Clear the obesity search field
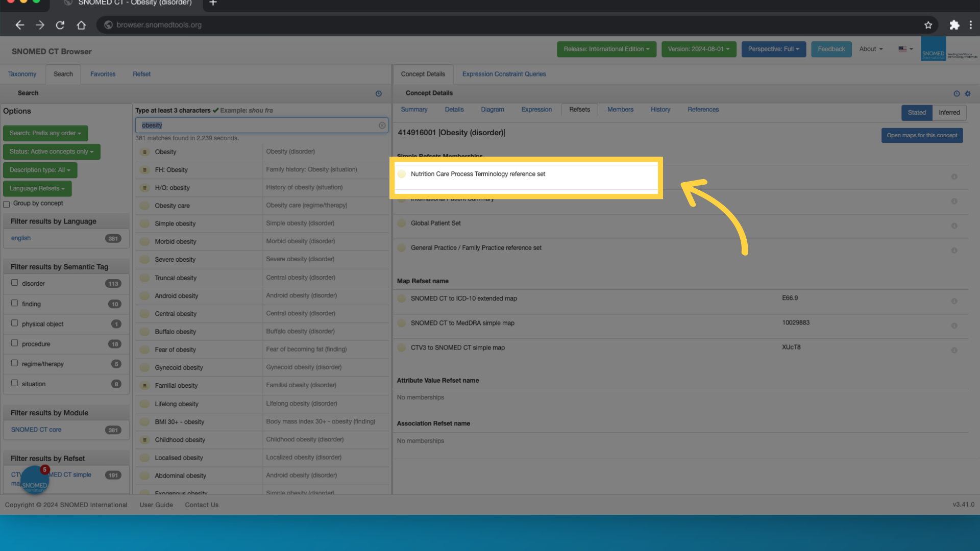This screenshot has height=551, width=980. 382,126
